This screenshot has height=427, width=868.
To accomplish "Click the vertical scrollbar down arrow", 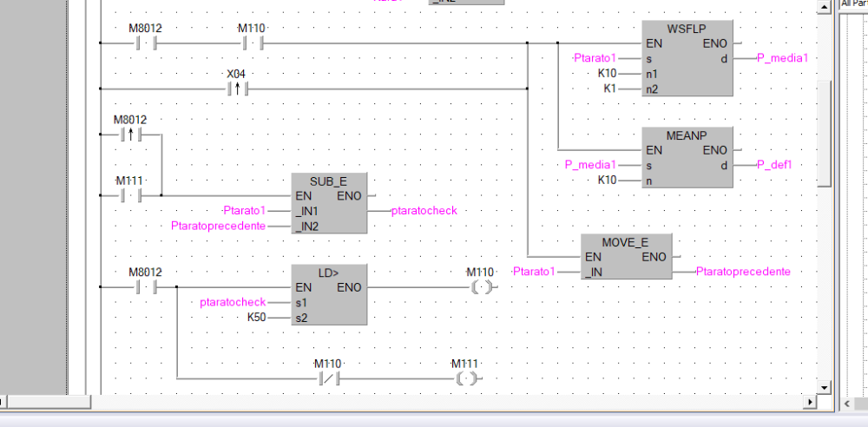I will 825,387.
